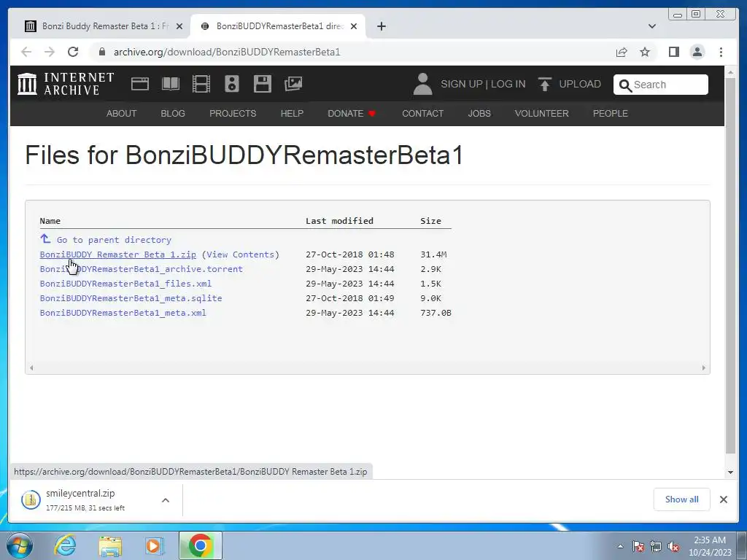Viewport: 747px width, 560px height.
Task: Switch to Bonzi Buddy Remaster Beta 1 tab
Action: 99,26
